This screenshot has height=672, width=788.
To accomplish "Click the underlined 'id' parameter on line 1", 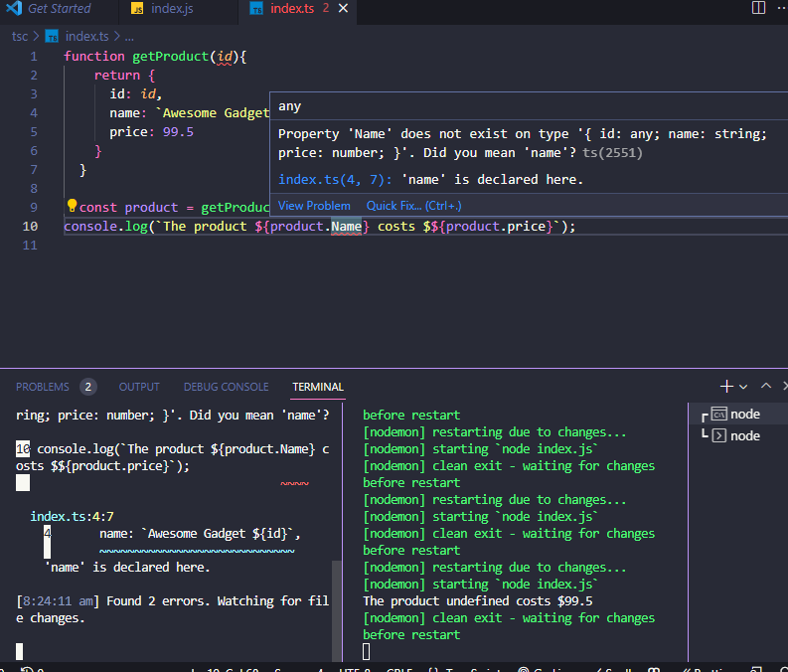I will coord(225,57).
